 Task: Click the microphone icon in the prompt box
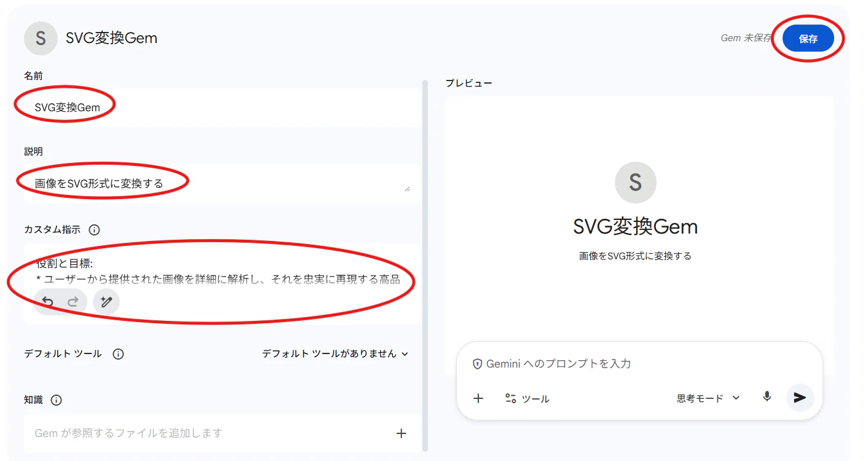coord(767,397)
